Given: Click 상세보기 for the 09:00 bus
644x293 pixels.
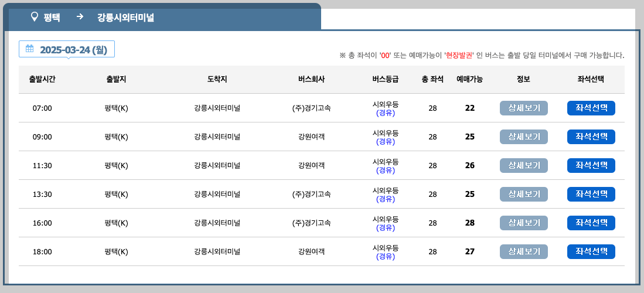Looking at the screenshot, I should (x=524, y=137).
